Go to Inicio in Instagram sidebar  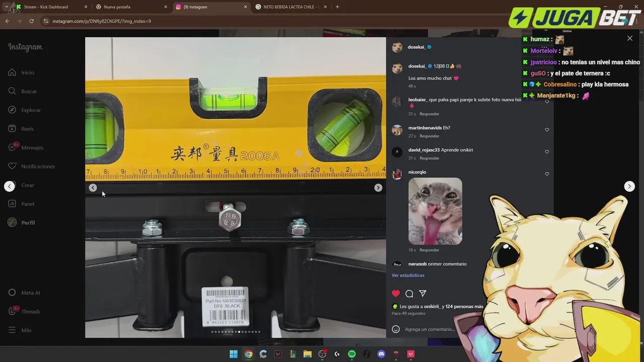21,72
